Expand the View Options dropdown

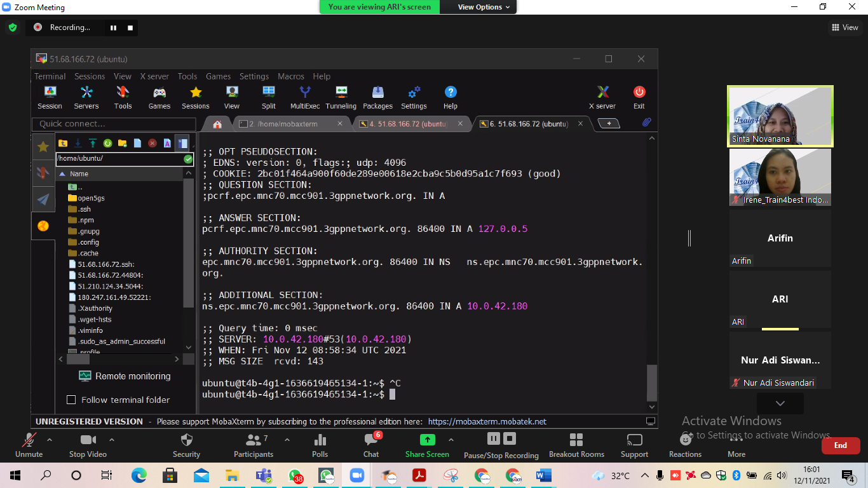coord(484,7)
